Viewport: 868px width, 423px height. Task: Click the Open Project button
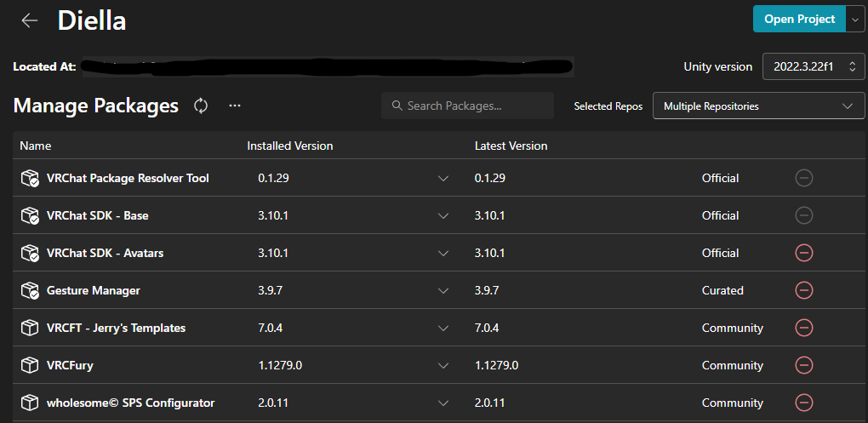point(799,20)
